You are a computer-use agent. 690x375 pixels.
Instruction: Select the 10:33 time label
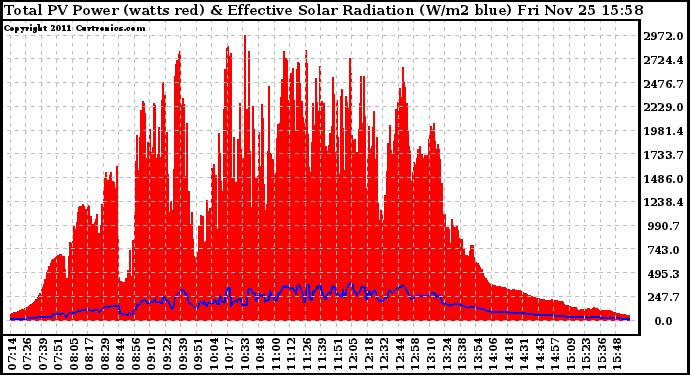point(245,353)
